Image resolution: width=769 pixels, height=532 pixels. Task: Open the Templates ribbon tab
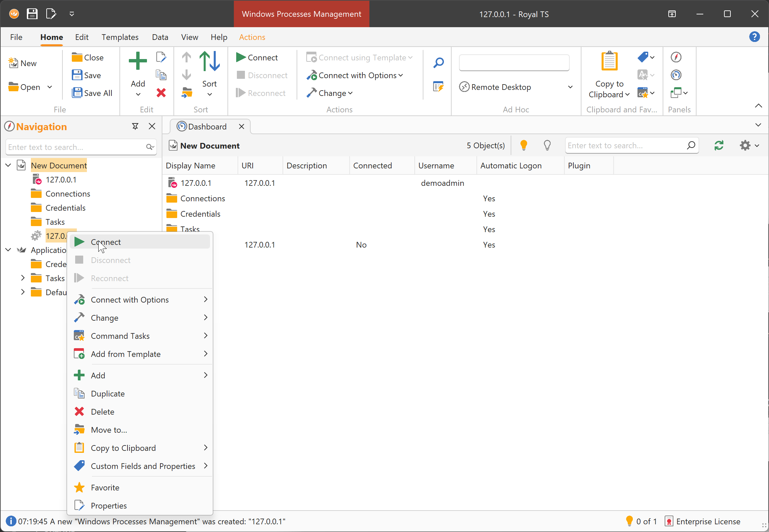tap(120, 37)
